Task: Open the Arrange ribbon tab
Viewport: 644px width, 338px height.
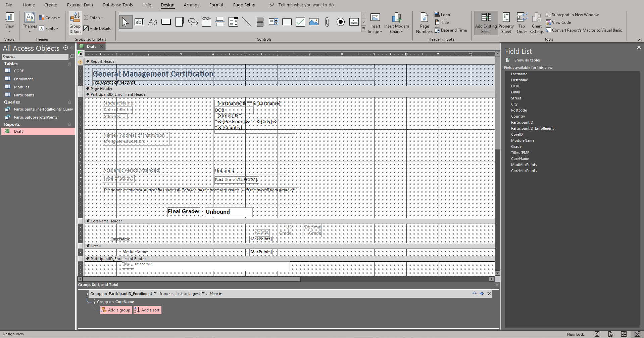Action: click(192, 5)
